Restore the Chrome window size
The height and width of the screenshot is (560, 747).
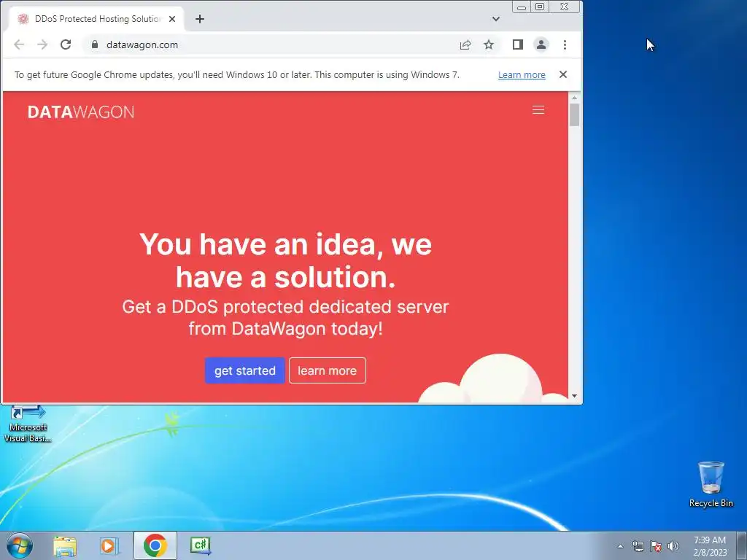[x=540, y=7]
